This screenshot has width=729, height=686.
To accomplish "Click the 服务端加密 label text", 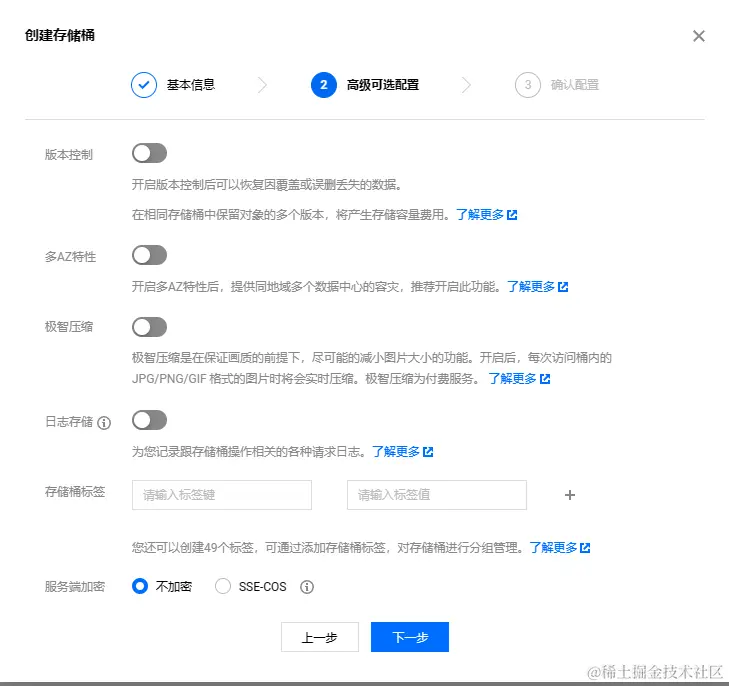I will click(75, 587).
